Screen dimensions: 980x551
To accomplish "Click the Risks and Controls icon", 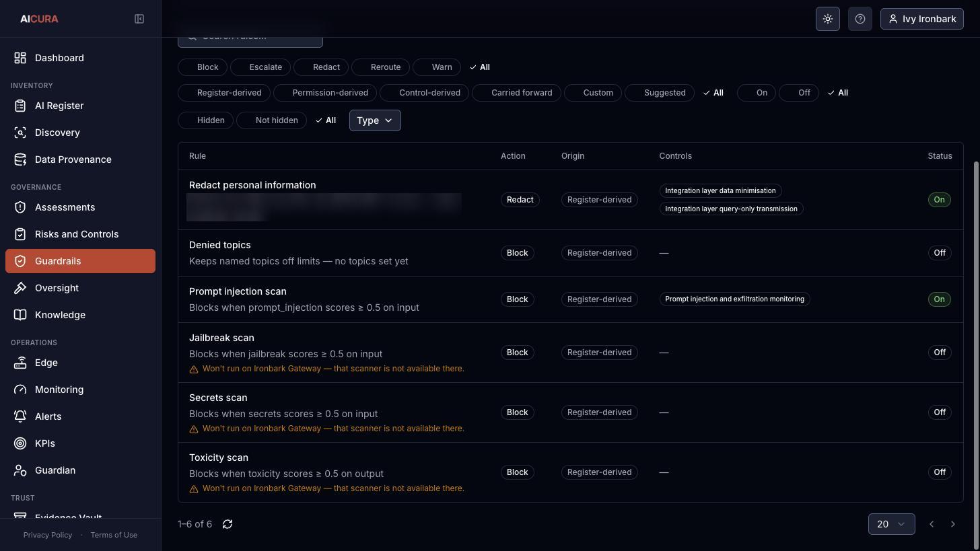I will (x=20, y=234).
